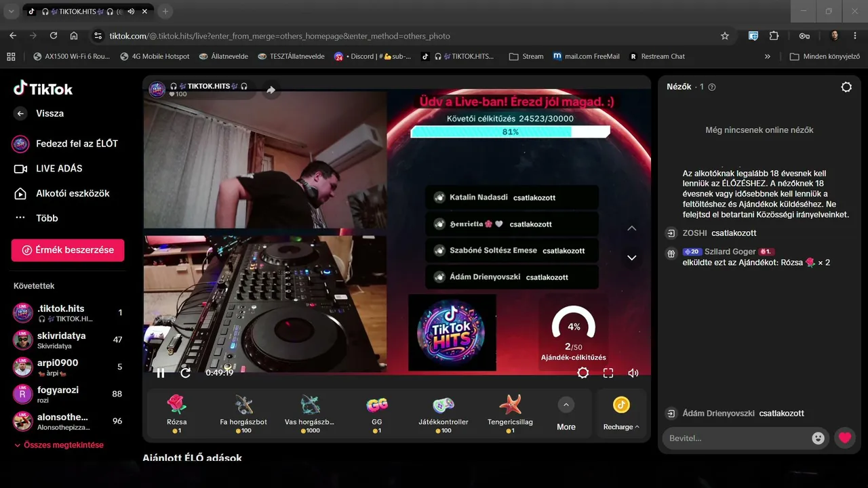Screen dimensions: 868x488
Task: Toggle fullscreen mode of the video
Action: tap(608, 373)
